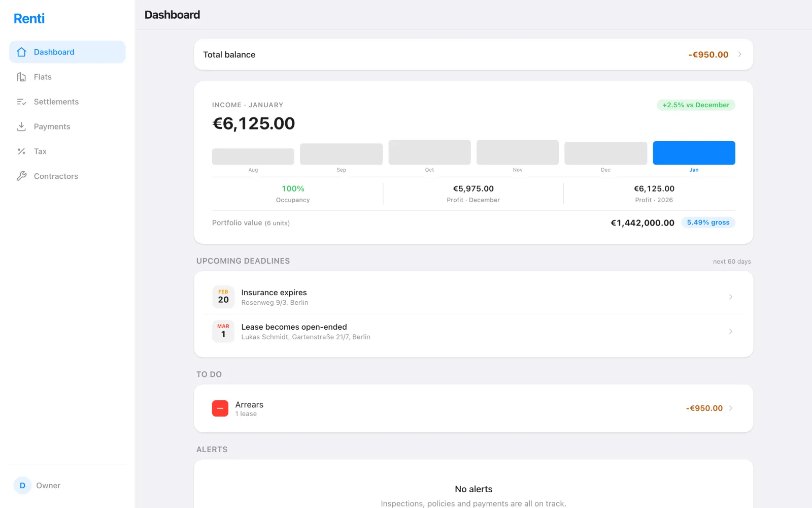The width and height of the screenshot is (812, 508).
Task: Click the FEB 20 date badge
Action: 223,297
